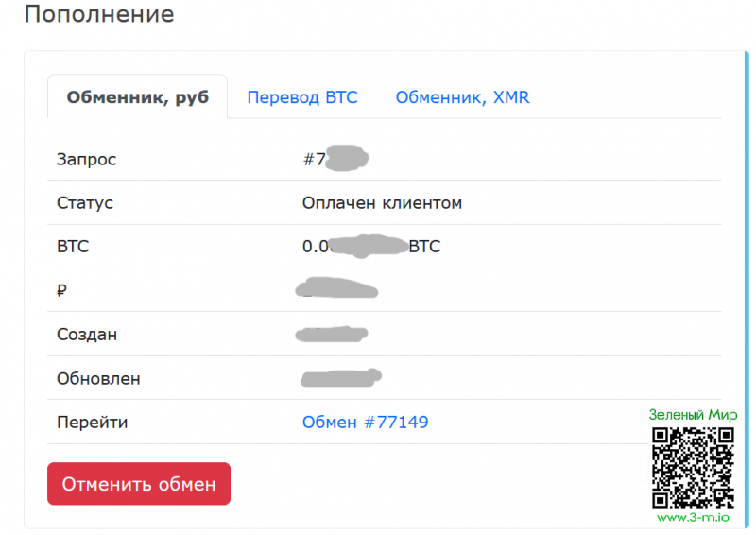Click the Пополнение page heading

point(98,15)
